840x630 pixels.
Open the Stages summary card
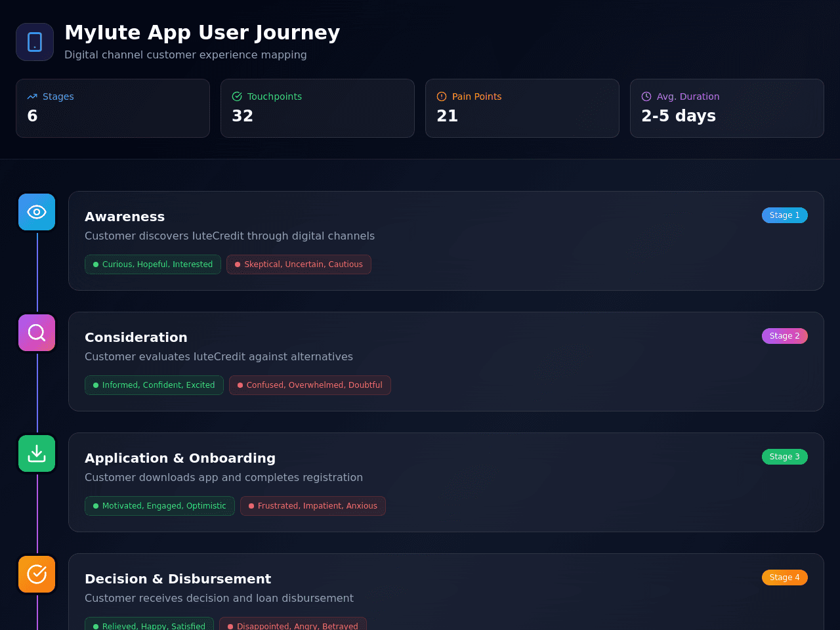coord(113,108)
